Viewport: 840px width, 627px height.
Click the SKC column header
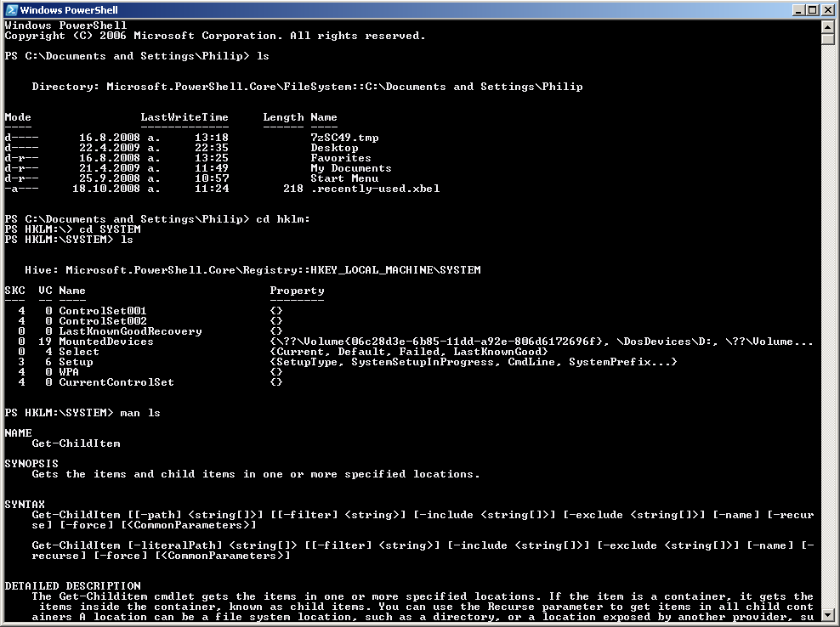tap(14, 291)
